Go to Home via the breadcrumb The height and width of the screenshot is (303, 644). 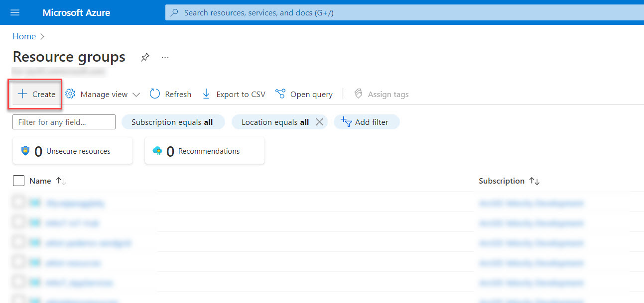24,36
